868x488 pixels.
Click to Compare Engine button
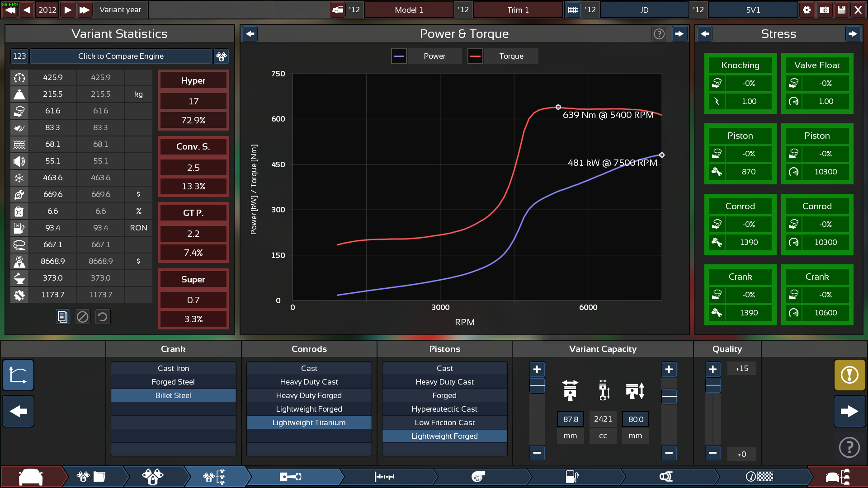(121, 56)
